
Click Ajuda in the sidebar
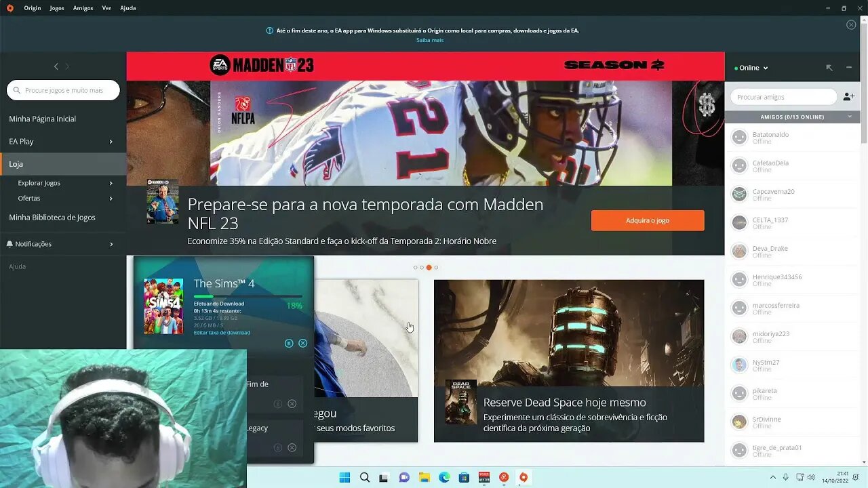pyautogui.click(x=18, y=266)
